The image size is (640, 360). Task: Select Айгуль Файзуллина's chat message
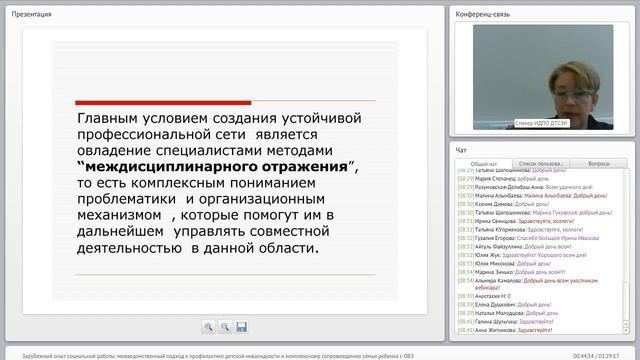pos(515,247)
